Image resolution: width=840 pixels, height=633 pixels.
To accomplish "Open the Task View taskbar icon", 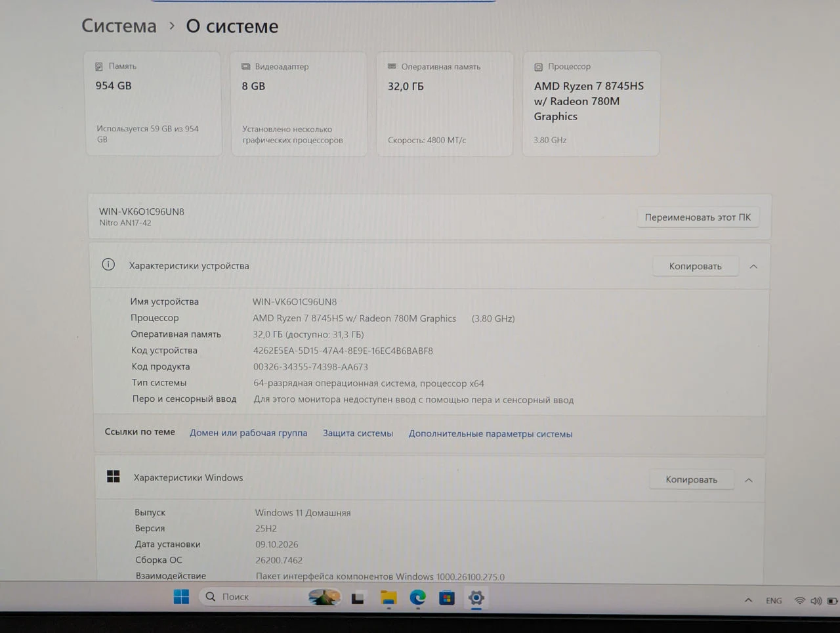I will 358,598.
